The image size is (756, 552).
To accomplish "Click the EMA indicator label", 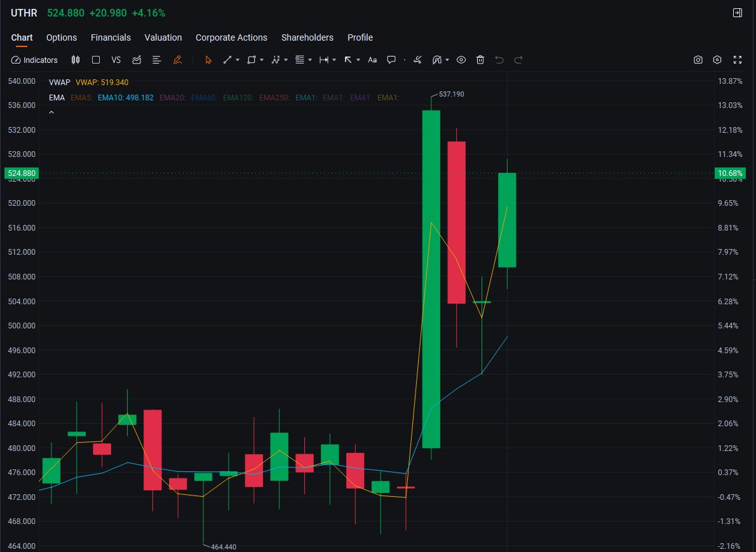I will [57, 98].
